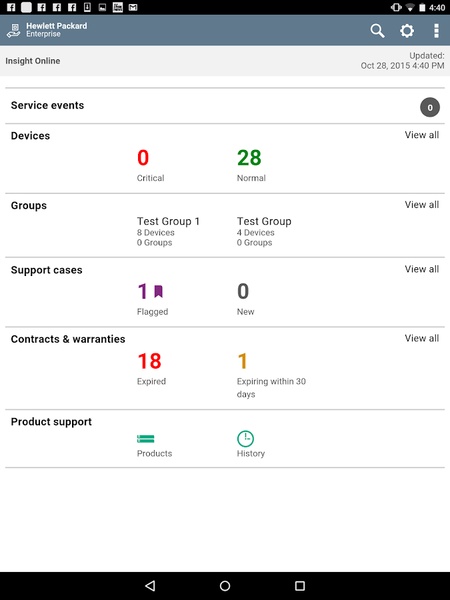Click the Updated Oct 28, 2015 timestamp
Image resolution: width=450 pixels, height=600 pixels.
403,60
